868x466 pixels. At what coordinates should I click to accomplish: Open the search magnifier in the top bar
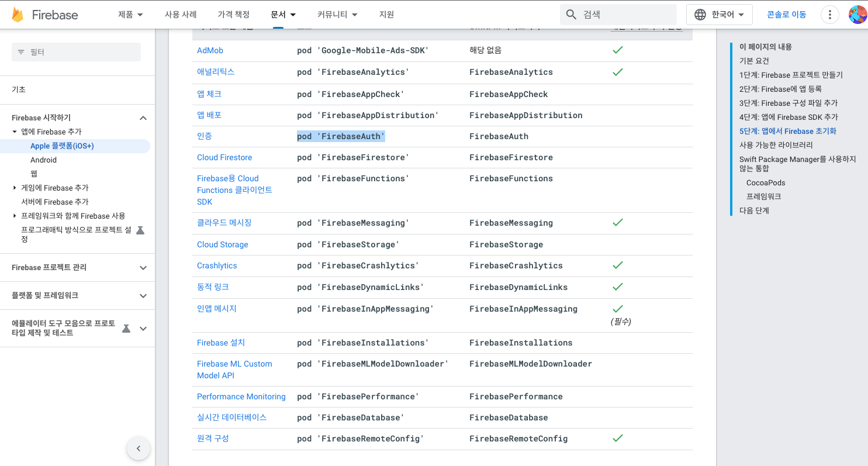pyautogui.click(x=571, y=14)
